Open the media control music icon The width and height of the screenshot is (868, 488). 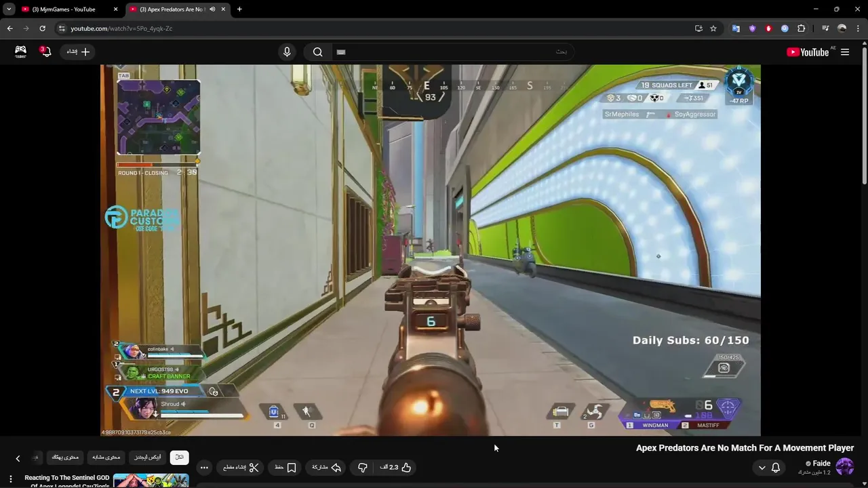(x=825, y=28)
